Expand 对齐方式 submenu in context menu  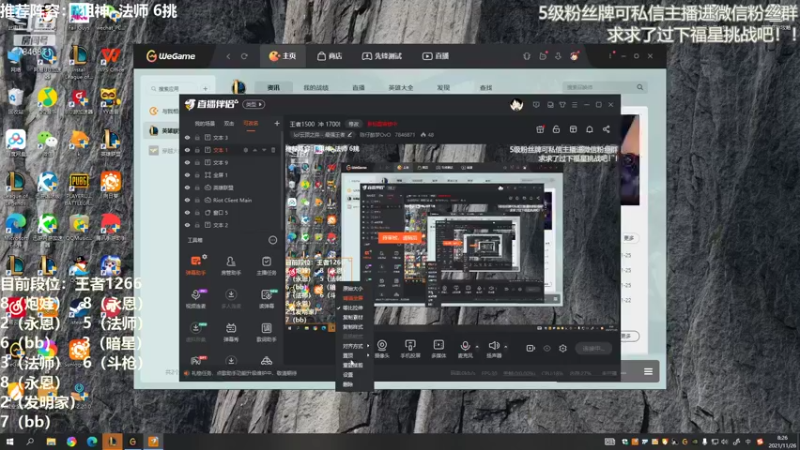coord(353,346)
